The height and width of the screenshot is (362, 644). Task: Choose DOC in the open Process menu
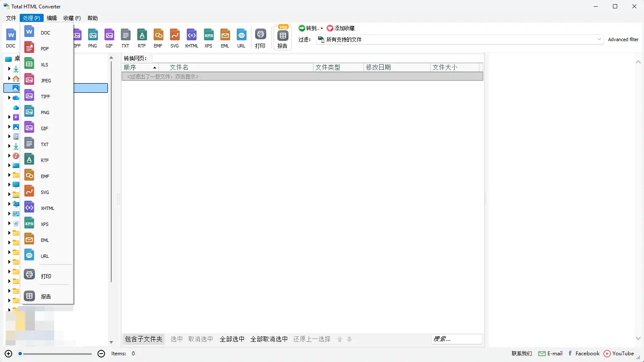coord(47,33)
